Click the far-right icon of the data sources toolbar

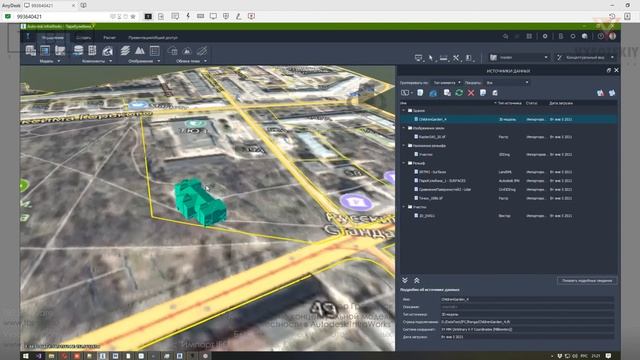612,93
